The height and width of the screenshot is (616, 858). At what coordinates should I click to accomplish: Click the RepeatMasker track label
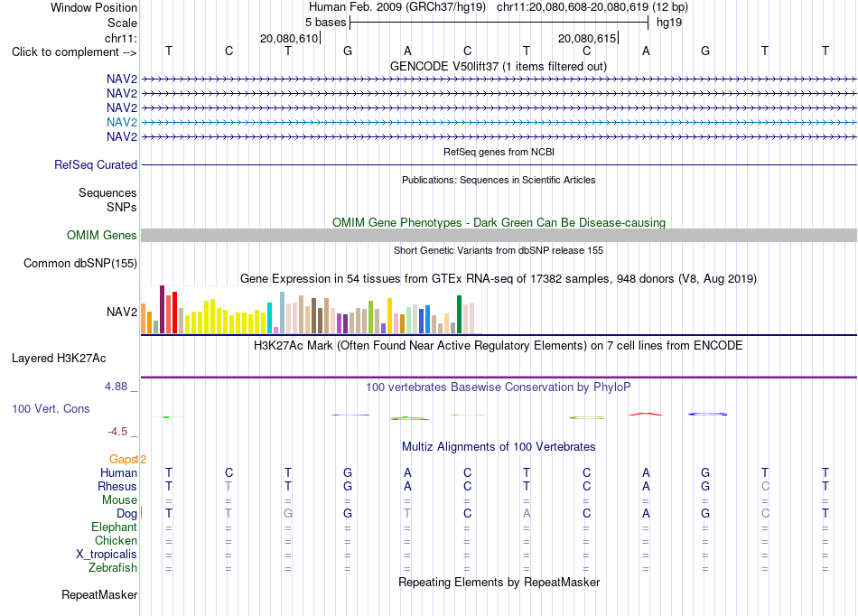pyautogui.click(x=99, y=594)
